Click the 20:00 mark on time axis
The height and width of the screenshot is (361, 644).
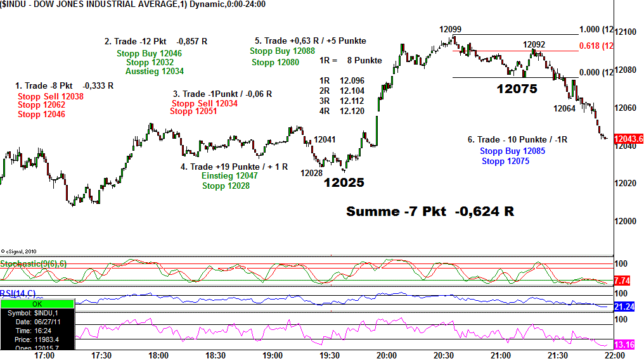387,355
